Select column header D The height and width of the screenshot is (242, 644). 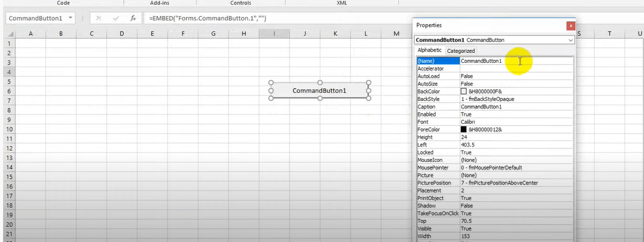pyautogui.click(x=121, y=34)
